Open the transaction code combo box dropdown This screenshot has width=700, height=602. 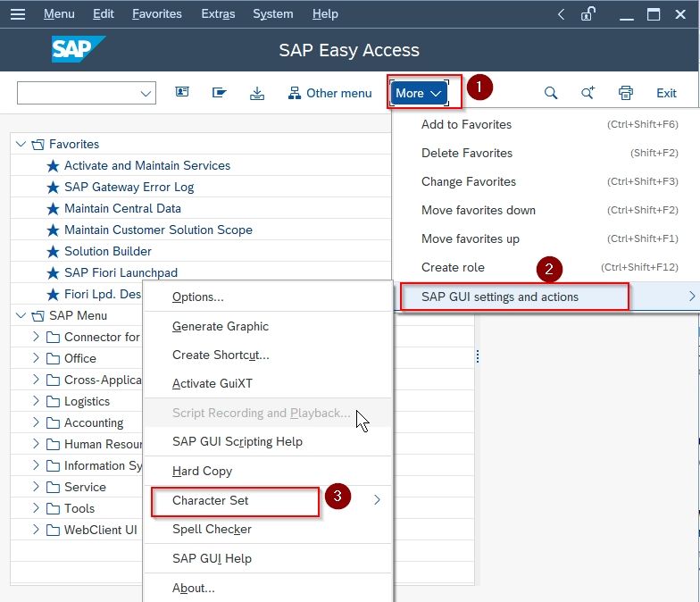coord(146,93)
